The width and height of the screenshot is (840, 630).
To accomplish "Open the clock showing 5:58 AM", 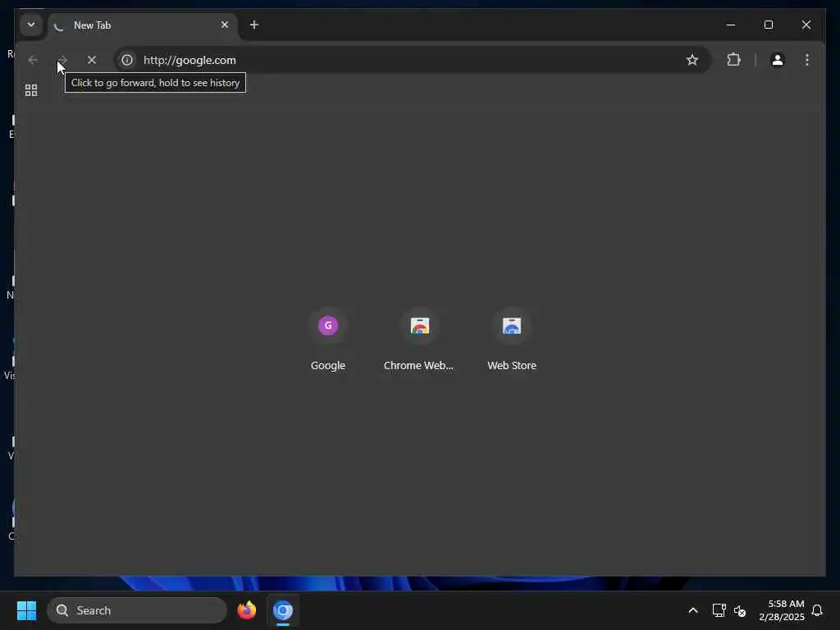I will point(782,610).
